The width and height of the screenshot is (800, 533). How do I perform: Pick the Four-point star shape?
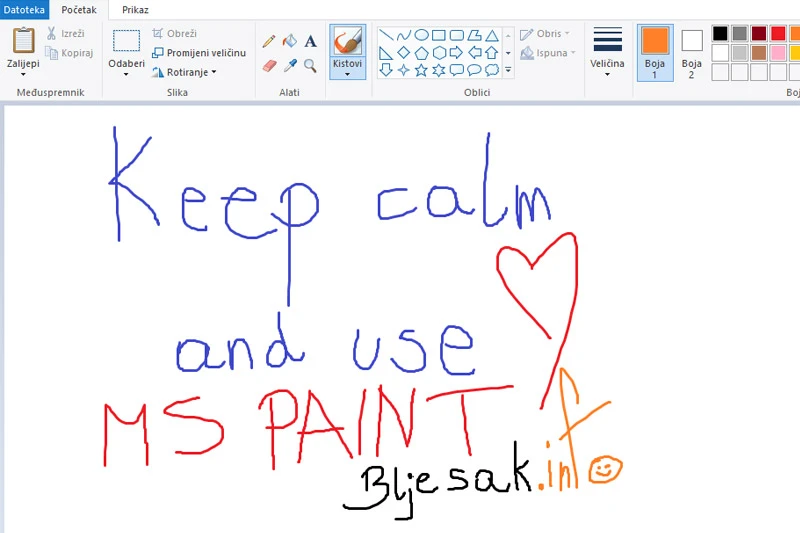pos(404,70)
